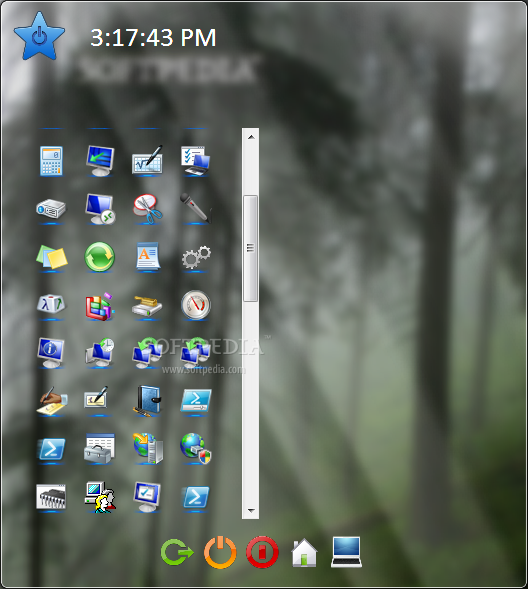Open Windows Journal handwriting icon
The width and height of the screenshot is (528, 589).
(52, 400)
